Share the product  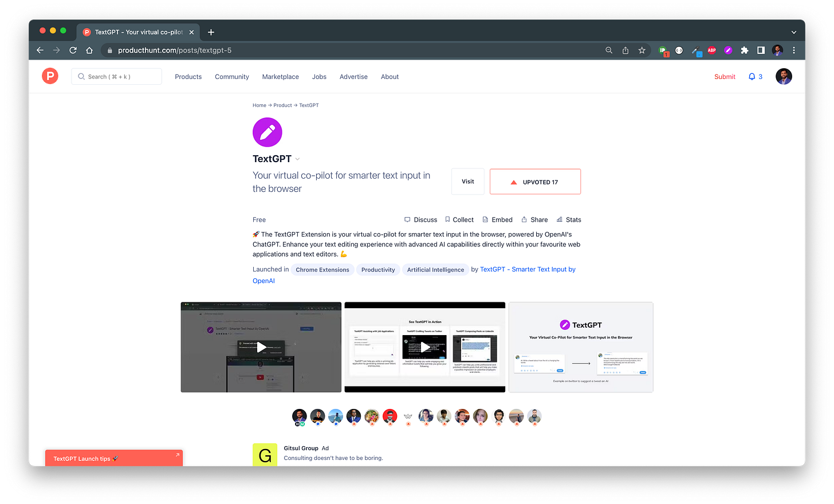(534, 220)
